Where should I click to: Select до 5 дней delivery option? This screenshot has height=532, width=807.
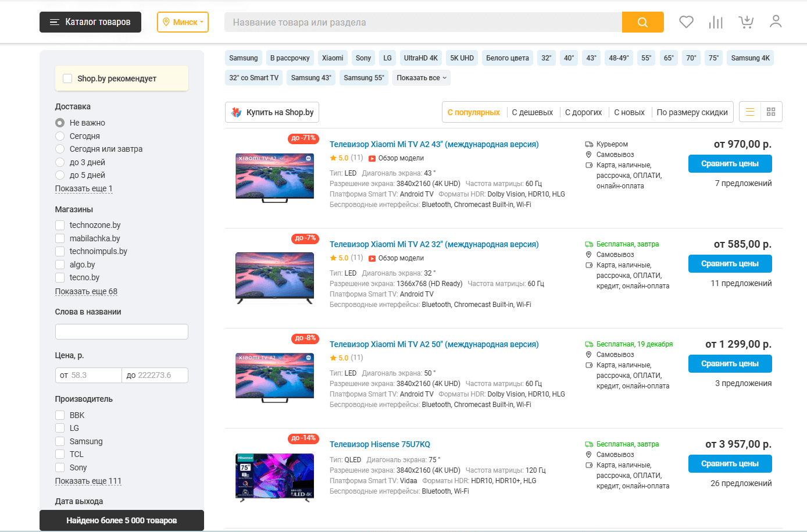coord(60,175)
